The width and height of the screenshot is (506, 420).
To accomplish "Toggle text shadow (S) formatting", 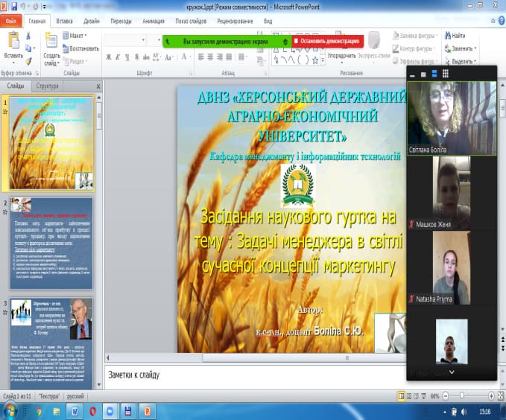I will tap(136, 57).
